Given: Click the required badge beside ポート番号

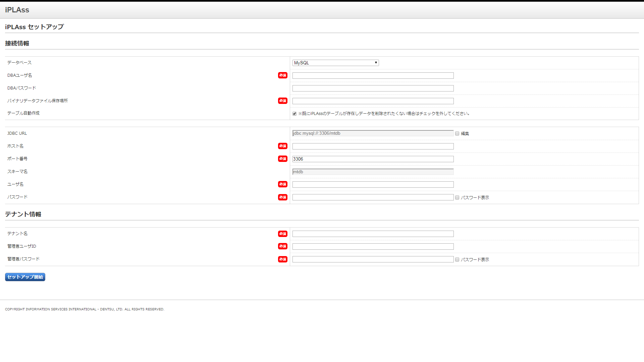Looking at the screenshot, I should point(283,159).
